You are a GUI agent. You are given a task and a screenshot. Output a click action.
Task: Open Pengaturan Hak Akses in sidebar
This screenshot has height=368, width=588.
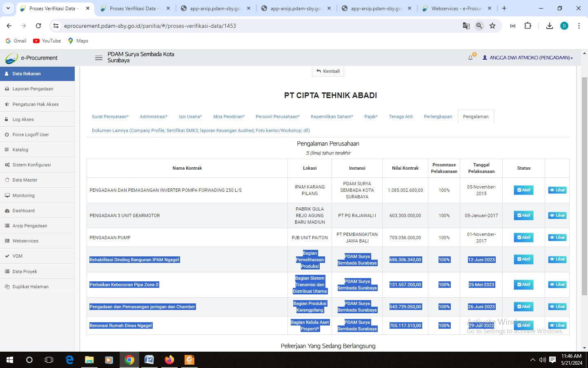37,104
